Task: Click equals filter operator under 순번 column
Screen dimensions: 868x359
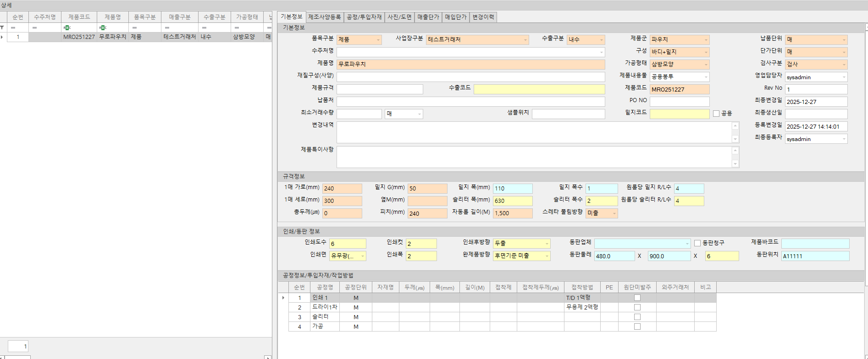Action: click(x=13, y=27)
